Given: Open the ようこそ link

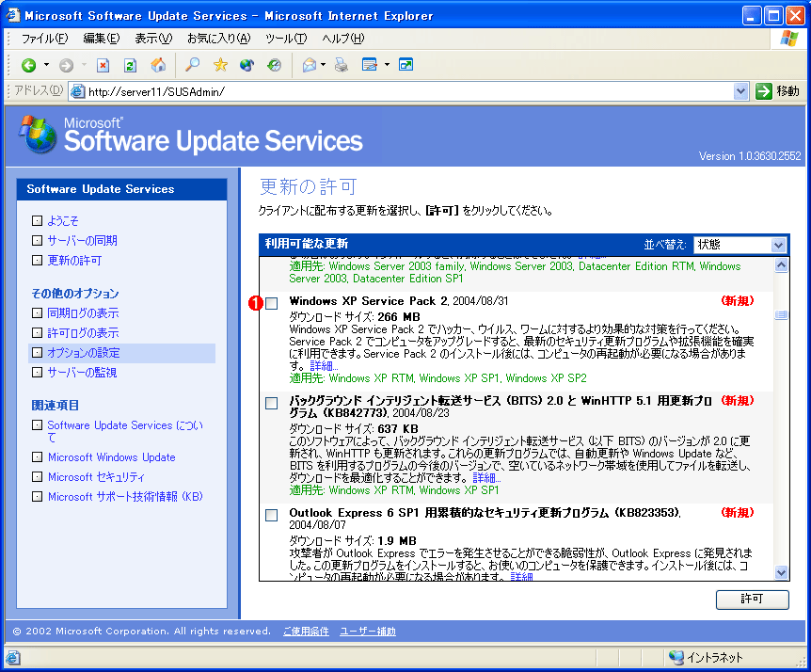Looking at the screenshot, I should (x=63, y=221).
